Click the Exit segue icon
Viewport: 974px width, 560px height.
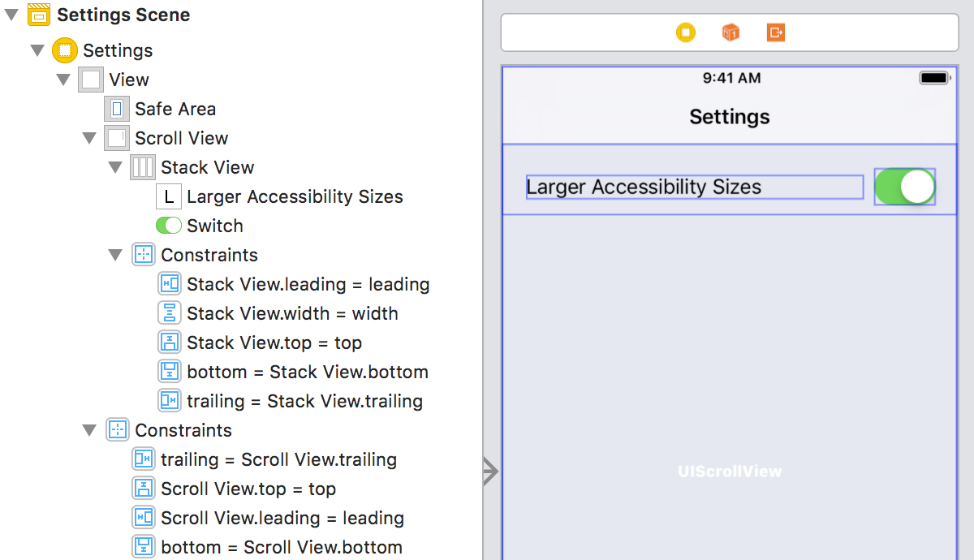pyautogui.click(x=774, y=32)
